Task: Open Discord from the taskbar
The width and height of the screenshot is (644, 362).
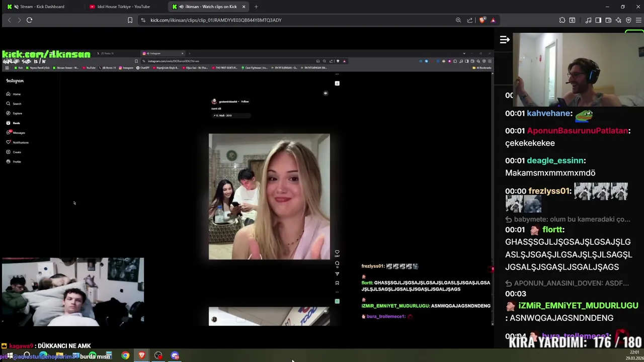Action: tap(175, 356)
